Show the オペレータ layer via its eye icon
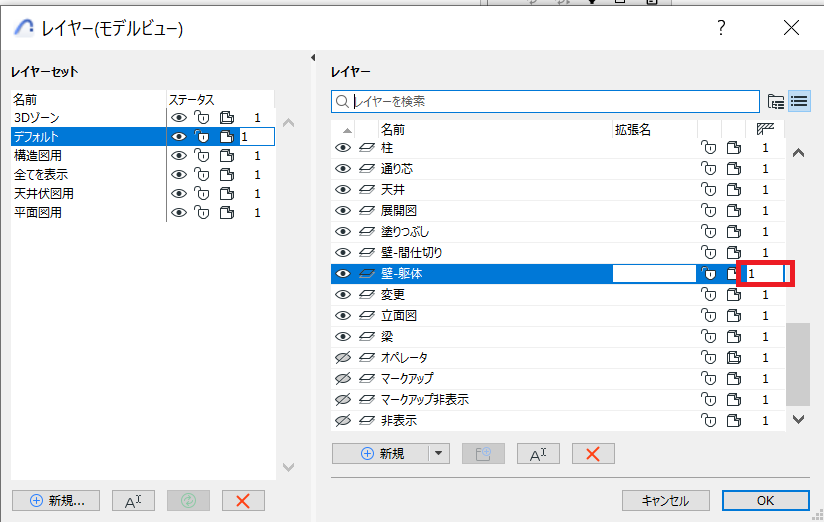Image resolution: width=824 pixels, height=522 pixels. (x=343, y=358)
